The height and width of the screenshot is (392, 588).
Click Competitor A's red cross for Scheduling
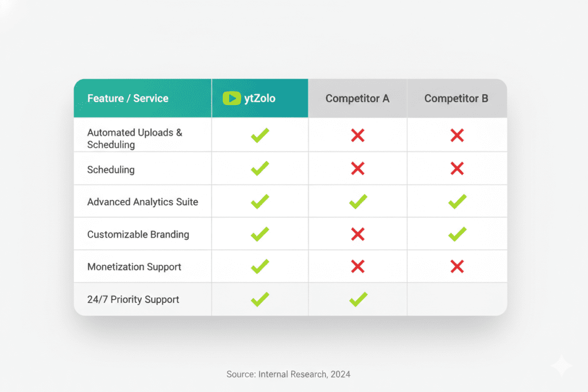pos(358,168)
